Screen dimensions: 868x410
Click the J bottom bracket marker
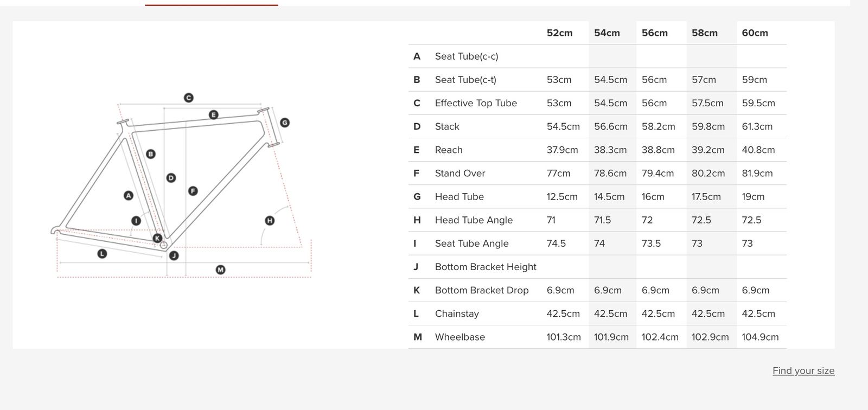click(174, 255)
